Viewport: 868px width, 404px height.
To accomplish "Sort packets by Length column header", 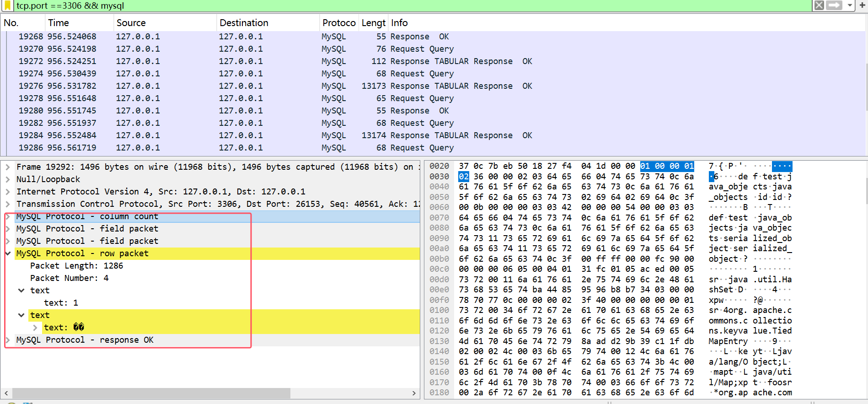I will coord(374,23).
